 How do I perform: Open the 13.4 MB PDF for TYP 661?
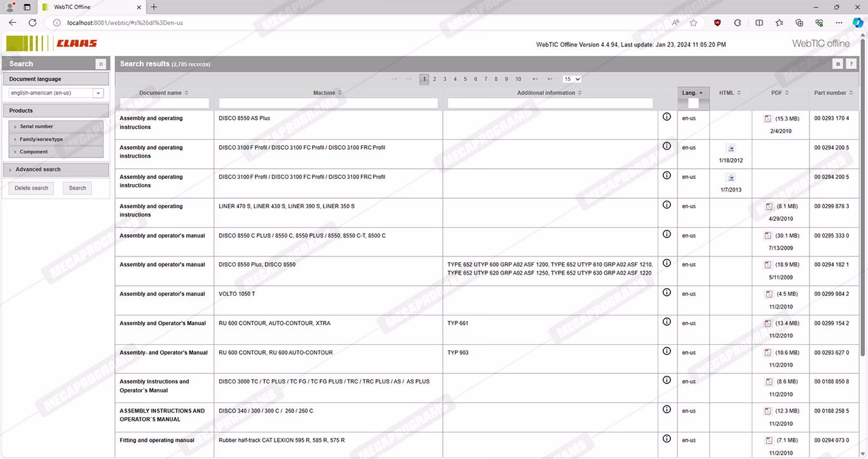pos(768,323)
